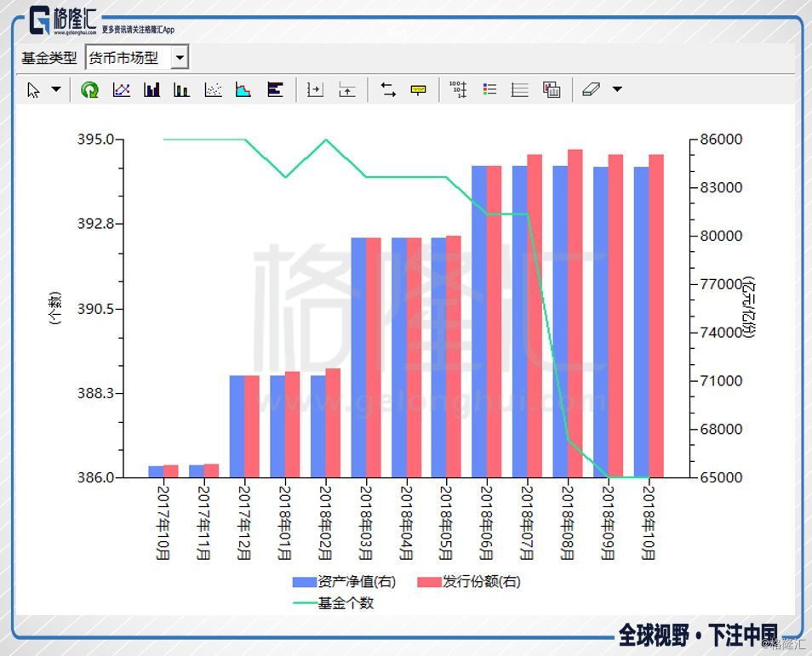Image resolution: width=812 pixels, height=656 pixels.
Task: Click the swap axes arrows icon
Action: click(388, 89)
